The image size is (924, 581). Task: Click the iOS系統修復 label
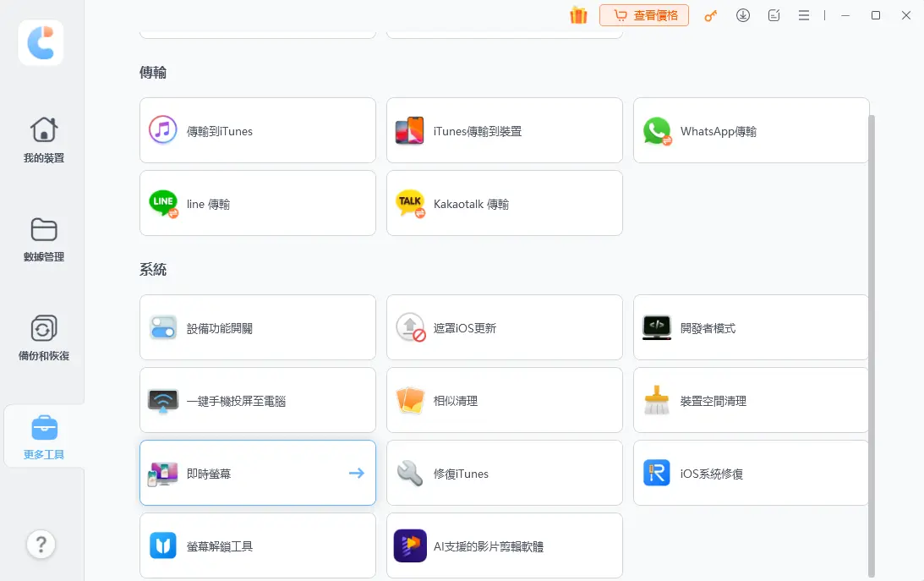(x=711, y=474)
